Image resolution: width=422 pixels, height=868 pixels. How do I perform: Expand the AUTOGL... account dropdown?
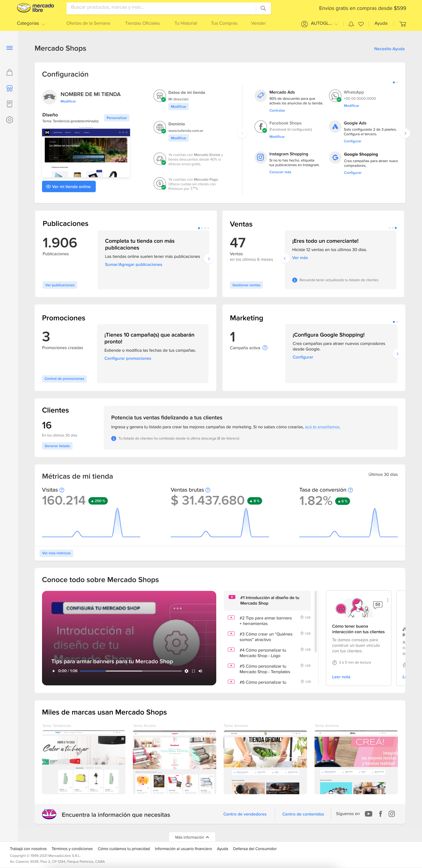[324, 23]
